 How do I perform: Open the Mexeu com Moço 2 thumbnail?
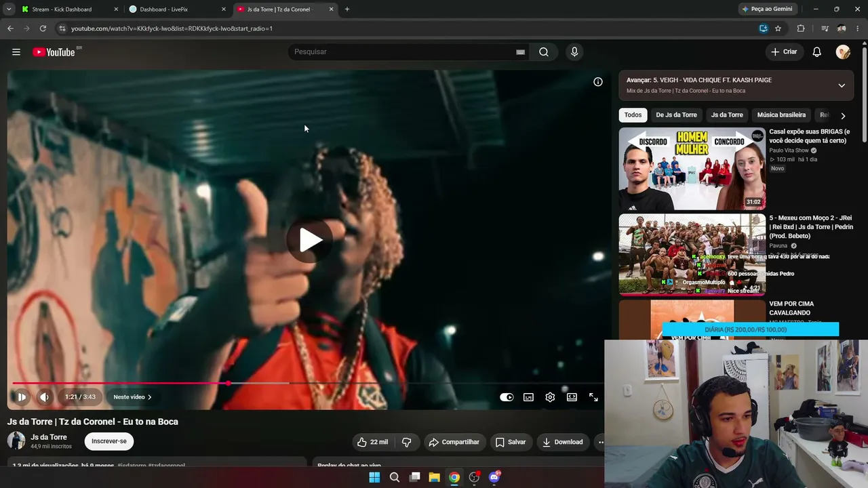click(692, 255)
